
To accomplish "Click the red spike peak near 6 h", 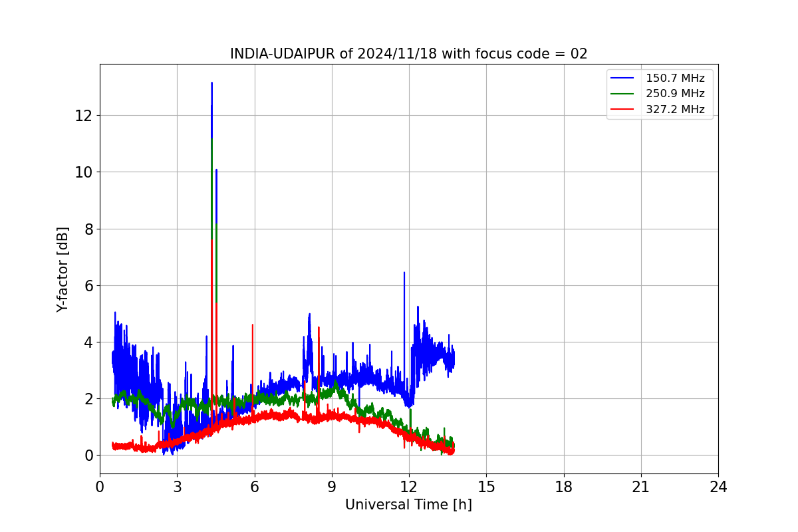I will [x=253, y=325].
